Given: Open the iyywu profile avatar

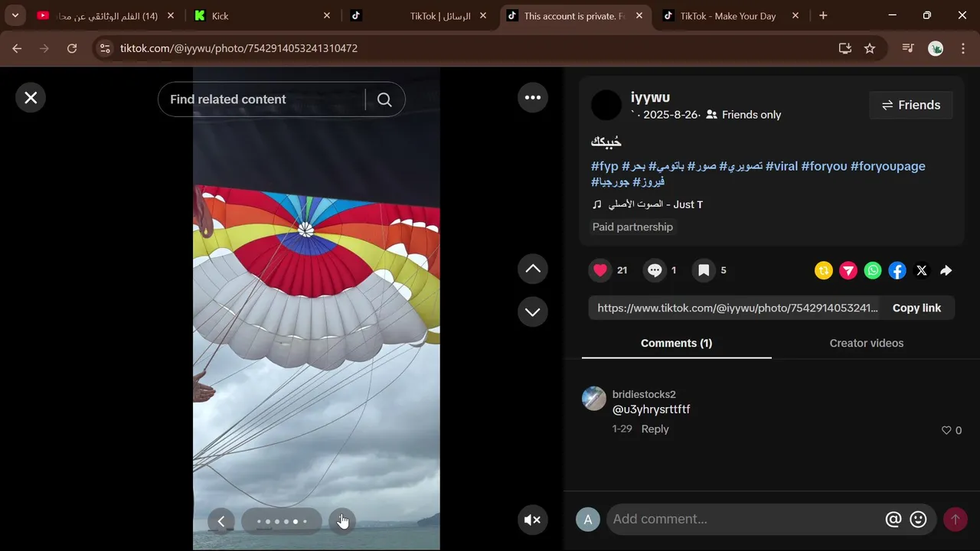Looking at the screenshot, I should click(606, 106).
